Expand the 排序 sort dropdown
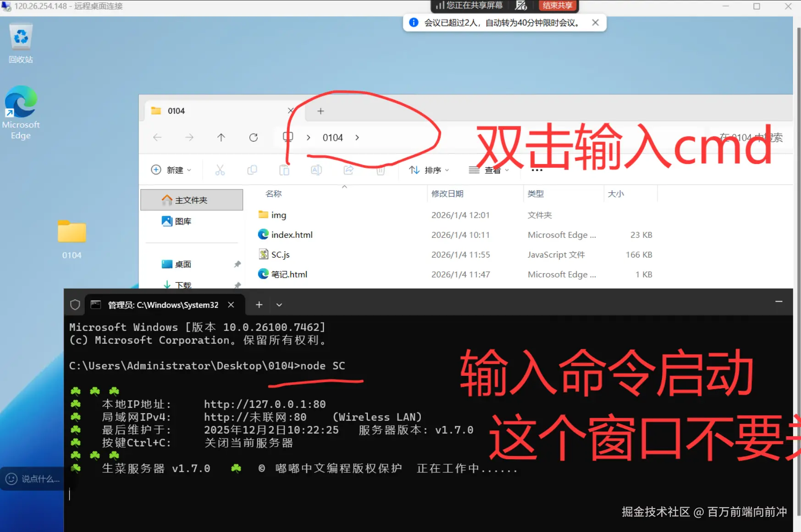The height and width of the screenshot is (532, 801). point(429,170)
